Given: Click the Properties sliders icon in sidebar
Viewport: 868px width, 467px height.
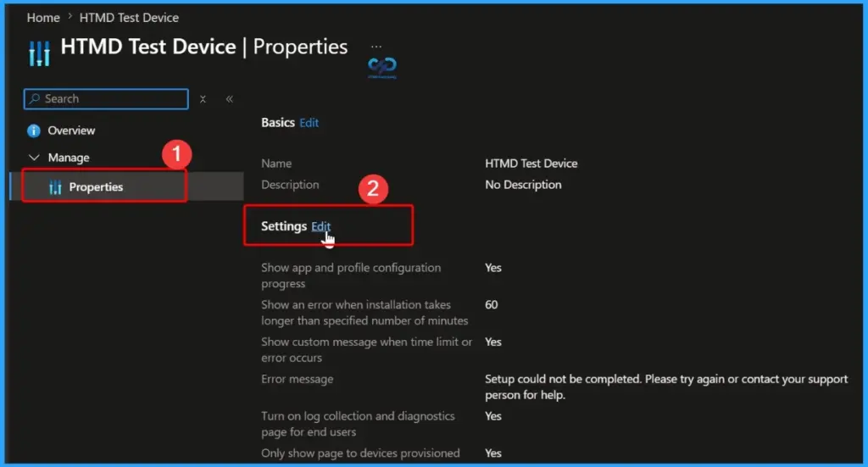Looking at the screenshot, I should (x=55, y=187).
